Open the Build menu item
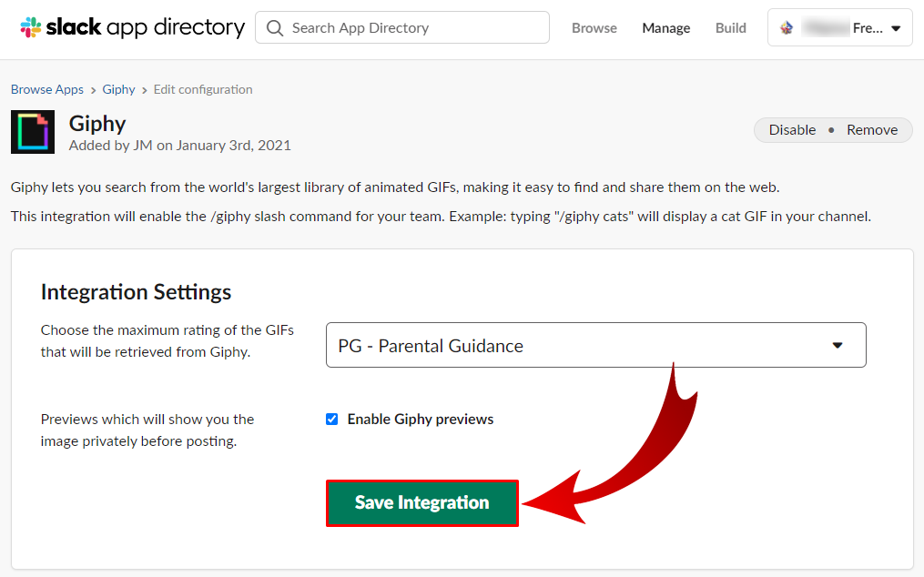 tap(731, 28)
